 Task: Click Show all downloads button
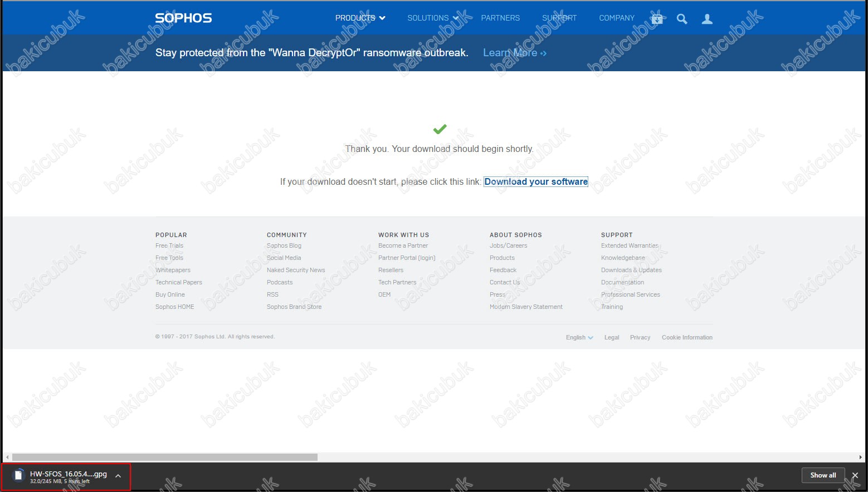tap(823, 475)
